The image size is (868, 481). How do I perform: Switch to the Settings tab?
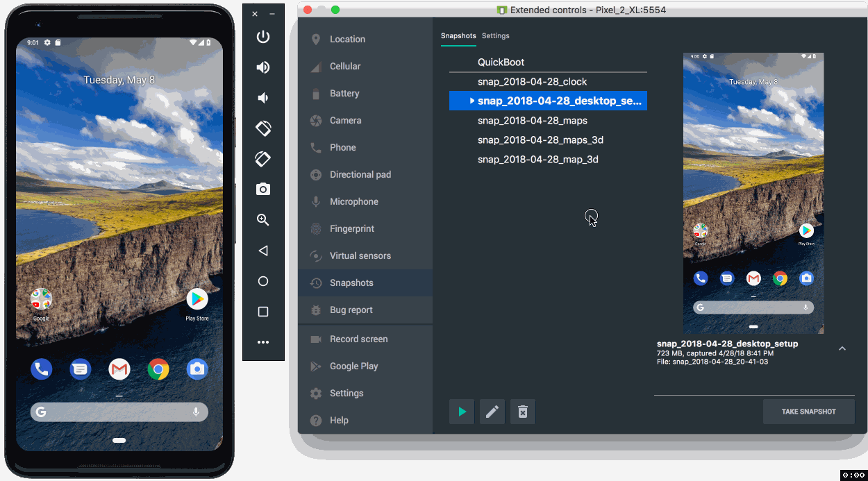[x=496, y=36]
